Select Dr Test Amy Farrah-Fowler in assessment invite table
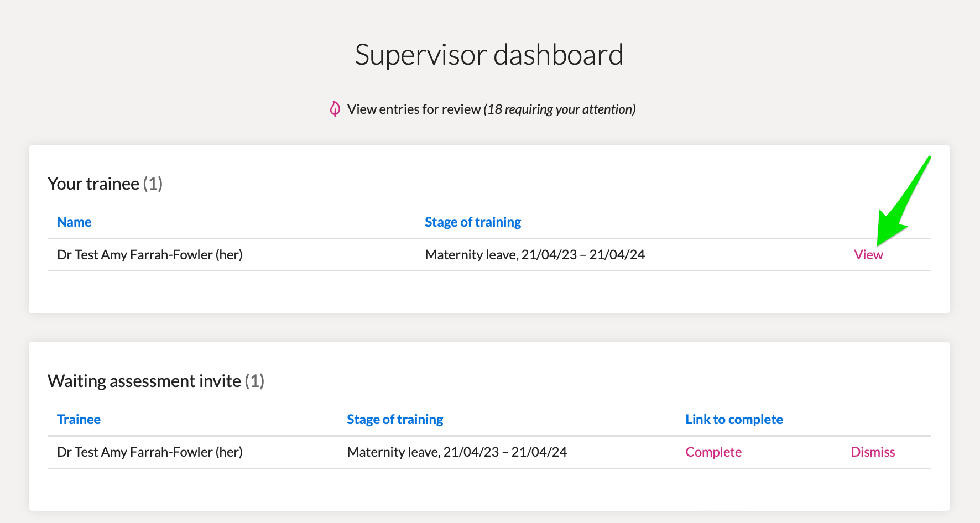Image resolution: width=980 pixels, height=523 pixels. point(150,452)
